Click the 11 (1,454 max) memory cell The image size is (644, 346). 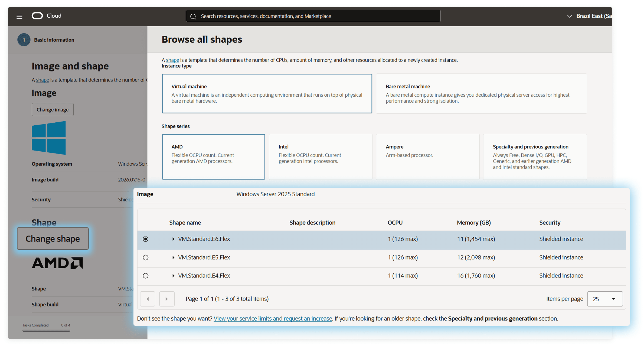(476, 239)
